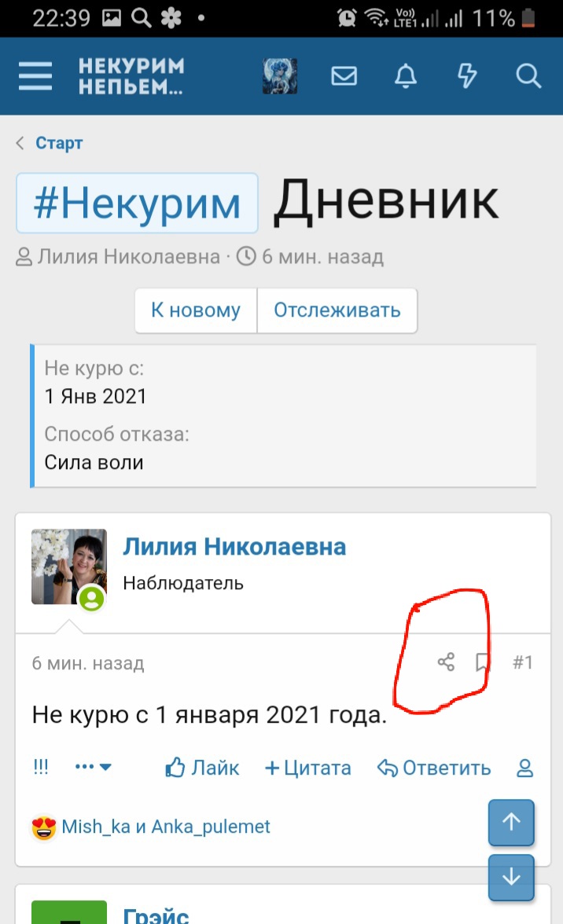This screenshot has width=563, height=924.
Task: Select the #Некурим prefix tag
Action: (137, 203)
